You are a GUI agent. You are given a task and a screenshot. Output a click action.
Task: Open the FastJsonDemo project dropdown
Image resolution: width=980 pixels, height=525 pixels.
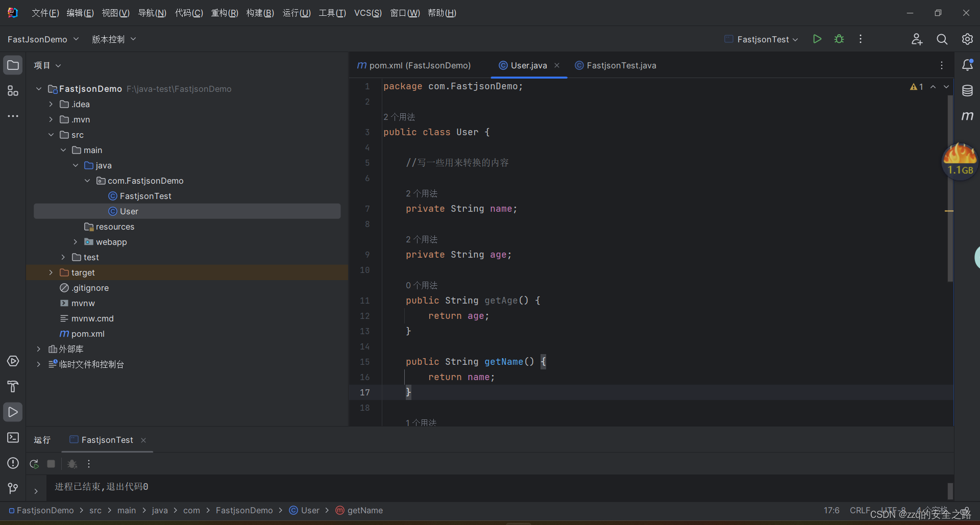click(43, 39)
